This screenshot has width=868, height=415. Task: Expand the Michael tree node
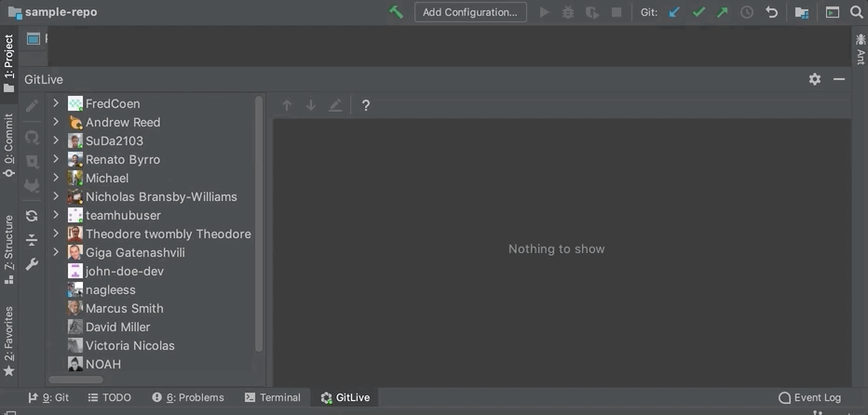pos(56,178)
